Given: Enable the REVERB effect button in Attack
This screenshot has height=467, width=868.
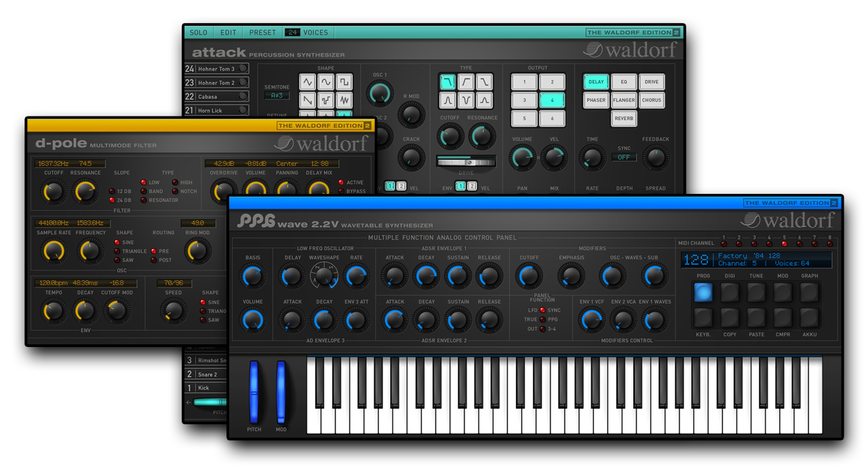Looking at the screenshot, I should click(x=624, y=118).
